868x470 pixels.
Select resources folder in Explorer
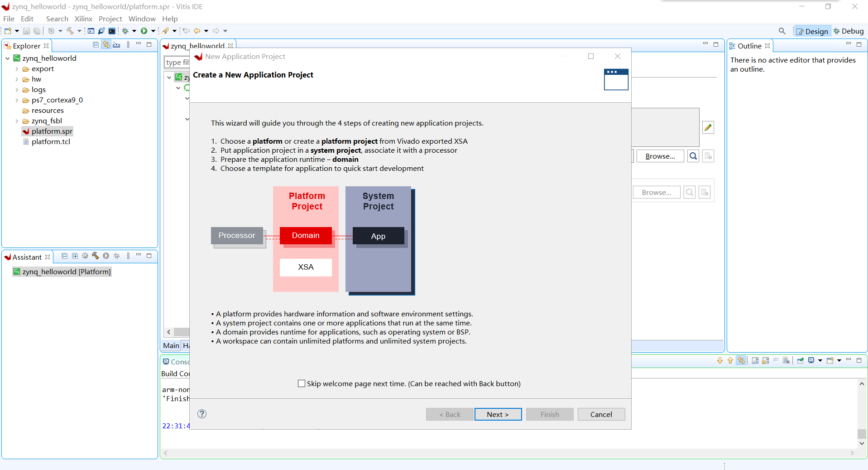pos(43,111)
